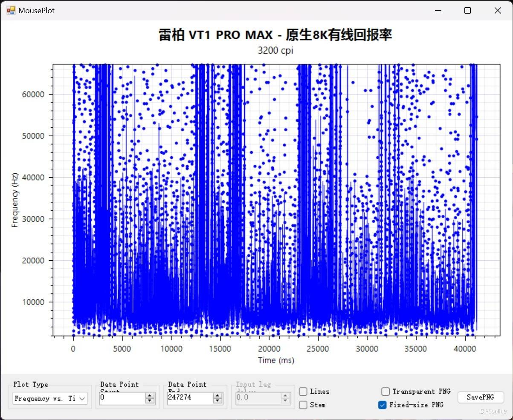Click the 15000 x-axis tick label

[x=220, y=348]
